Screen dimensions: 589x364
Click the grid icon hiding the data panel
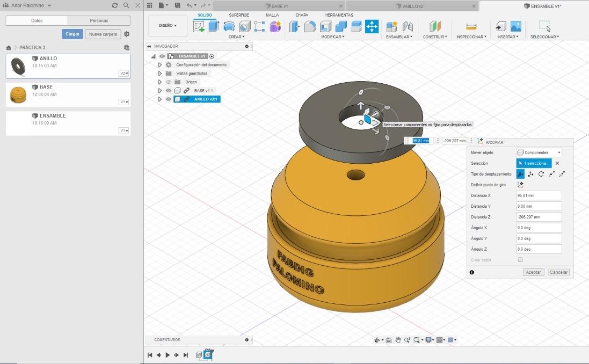point(149,5)
